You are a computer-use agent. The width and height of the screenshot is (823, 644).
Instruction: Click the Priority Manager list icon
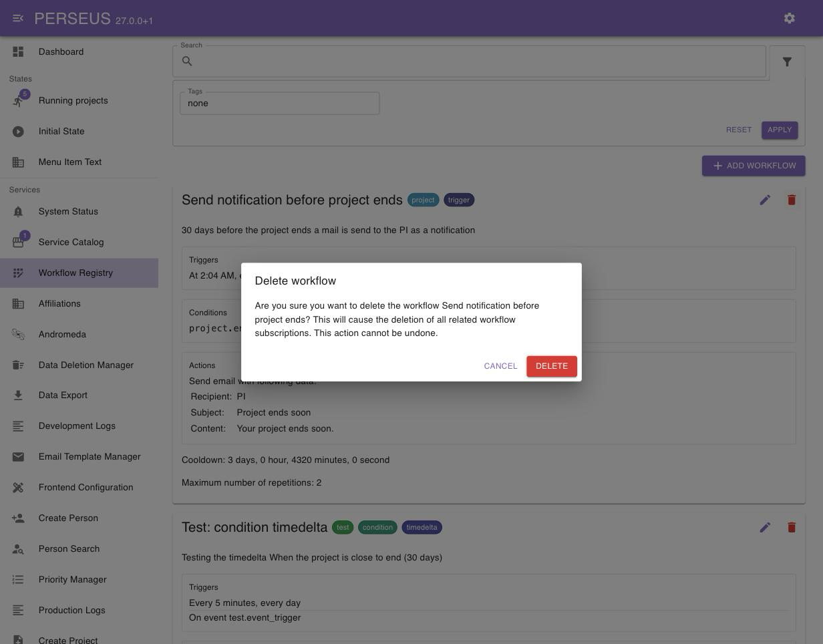pos(18,580)
